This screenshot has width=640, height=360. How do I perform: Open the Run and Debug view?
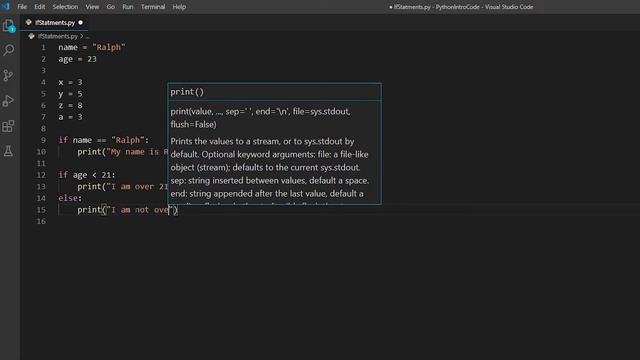9,101
